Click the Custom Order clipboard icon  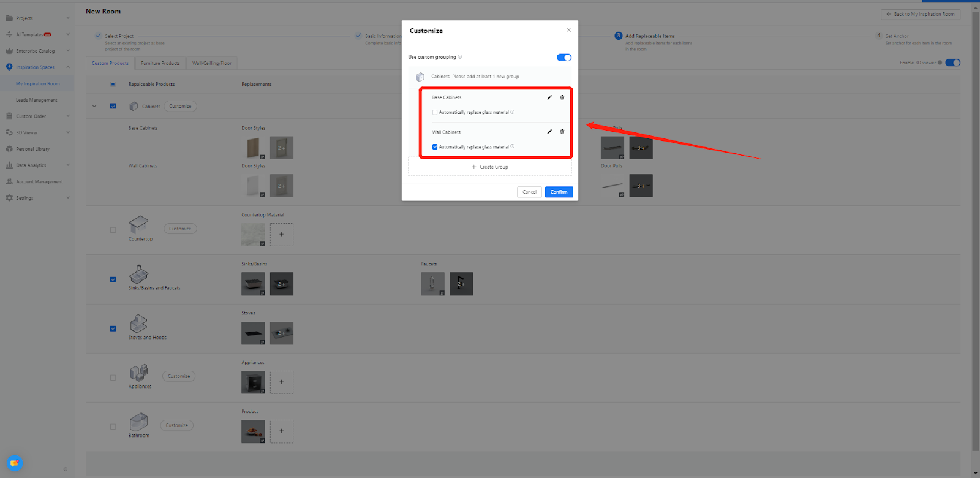pyautogui.click(x=9, y=116)
